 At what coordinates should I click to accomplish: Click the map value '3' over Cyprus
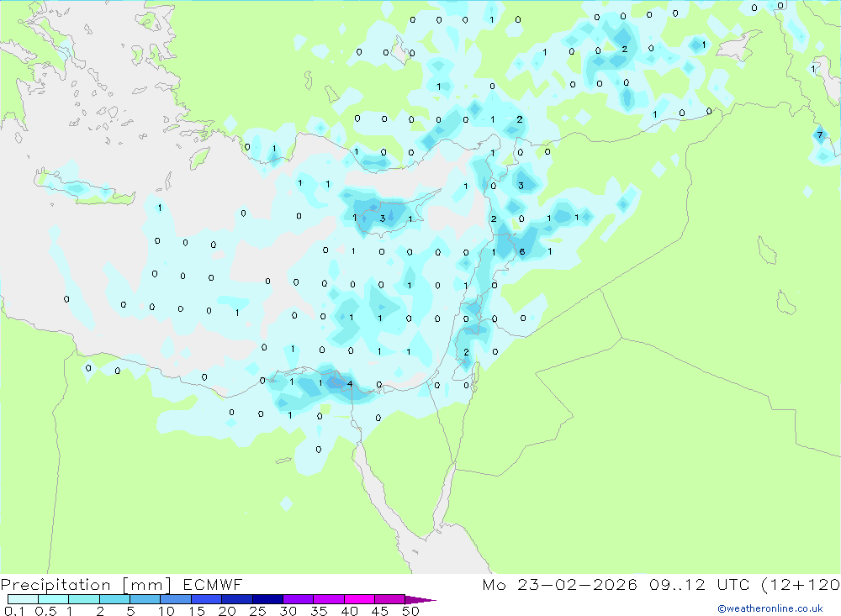[x=383, y=218]
